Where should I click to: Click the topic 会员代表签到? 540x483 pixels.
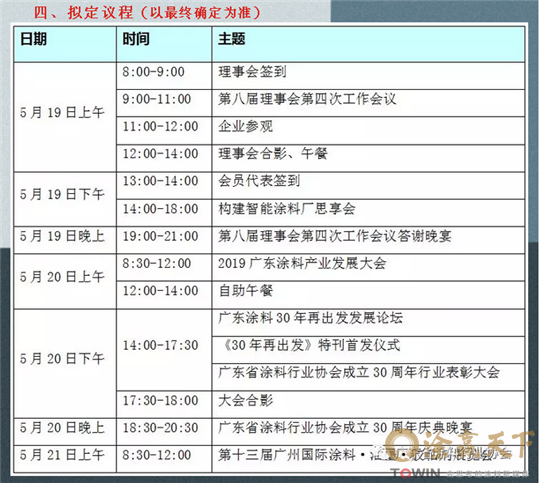point(259,181)
